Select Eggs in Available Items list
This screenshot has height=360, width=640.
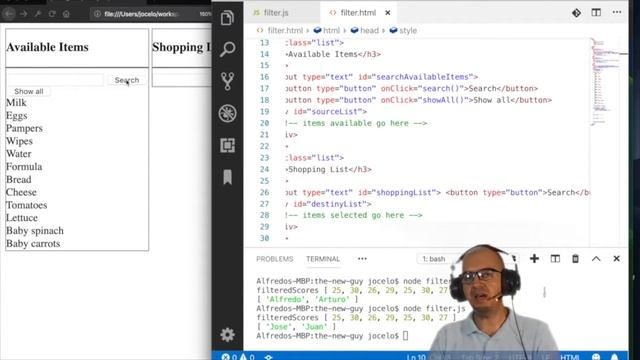click(16, 116)
